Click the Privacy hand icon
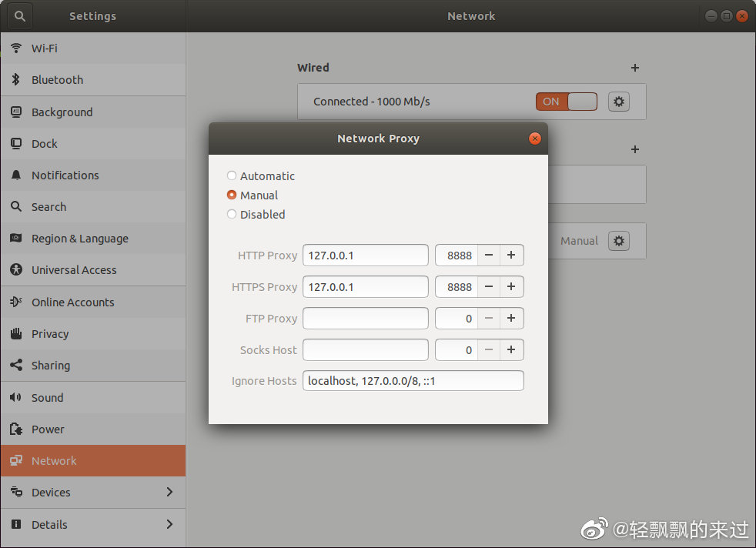The image size is (756, 548). click(x=16, y=333)
